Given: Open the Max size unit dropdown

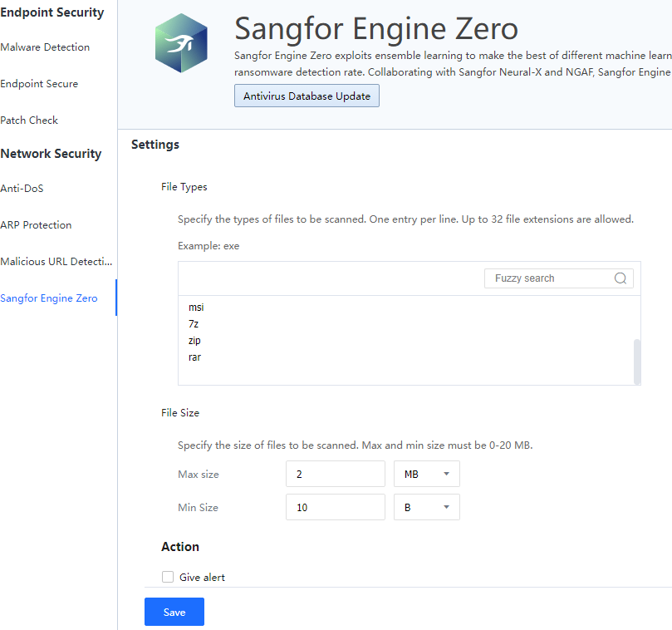Looking at the screenshot, I should (426, 474).
